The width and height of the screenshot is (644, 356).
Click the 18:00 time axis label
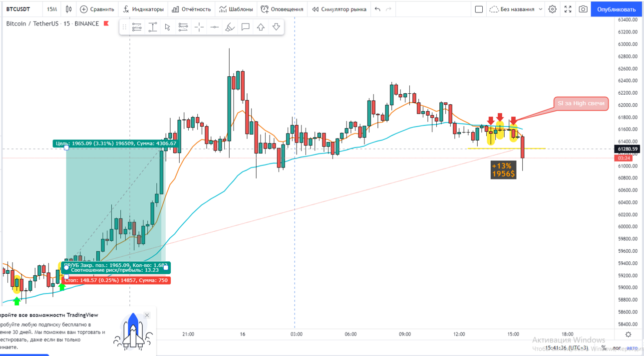click(567, 334)
